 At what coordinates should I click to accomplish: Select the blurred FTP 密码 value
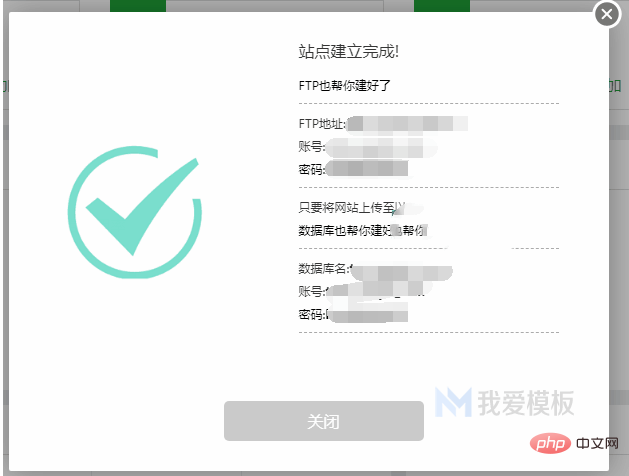[367, 169]
